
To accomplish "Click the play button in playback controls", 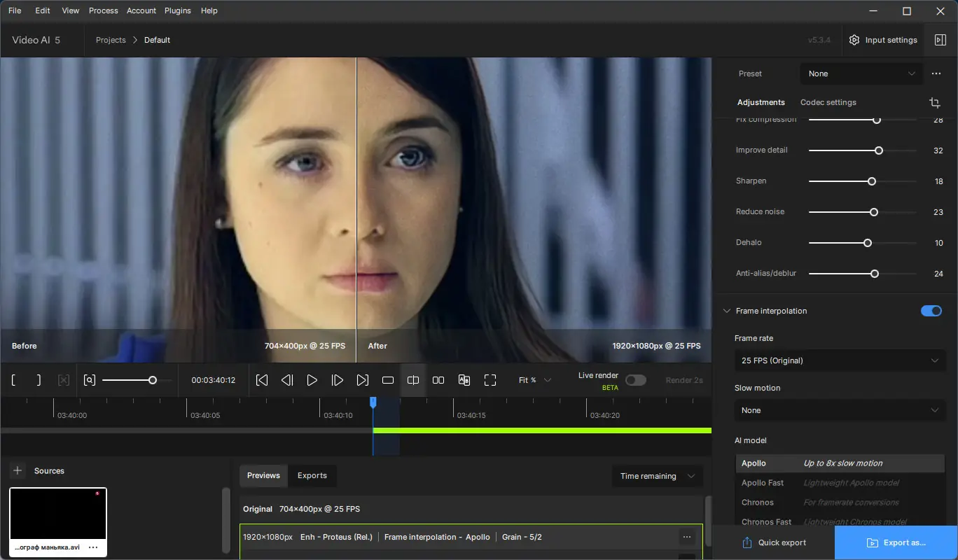I will [312, 380].
